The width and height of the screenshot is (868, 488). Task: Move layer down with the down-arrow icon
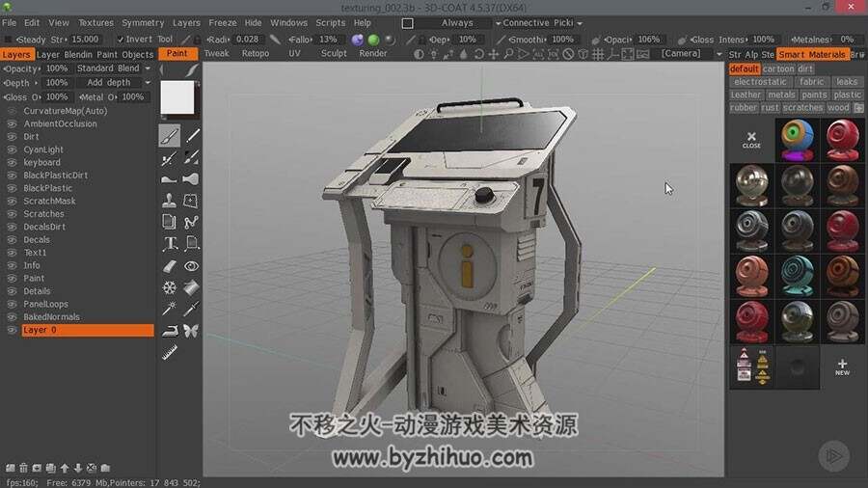(x=78, y=468)
